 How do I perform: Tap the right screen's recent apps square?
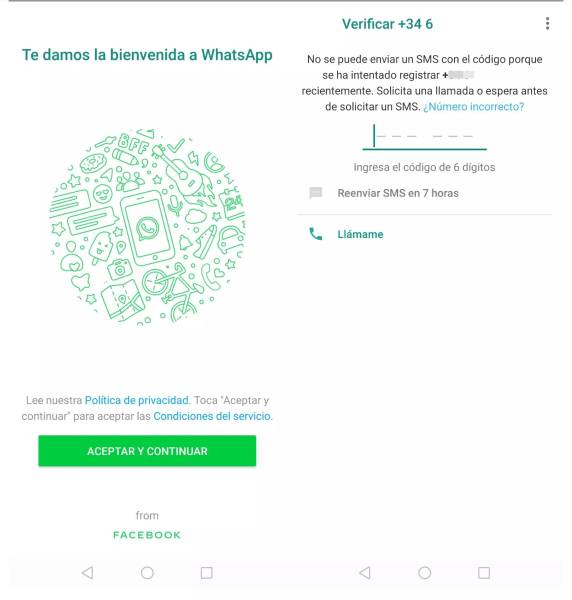click(484, 572)
